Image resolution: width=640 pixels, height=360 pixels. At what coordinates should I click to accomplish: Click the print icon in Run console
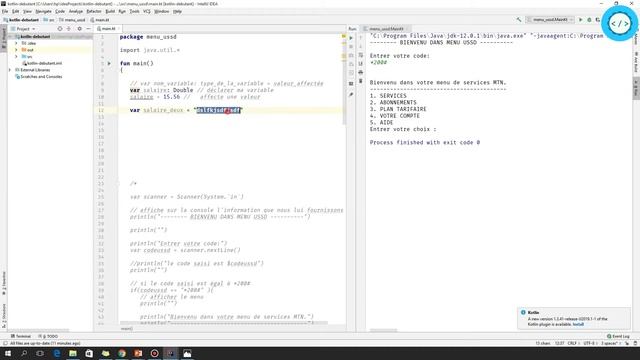tap(360, 72)
